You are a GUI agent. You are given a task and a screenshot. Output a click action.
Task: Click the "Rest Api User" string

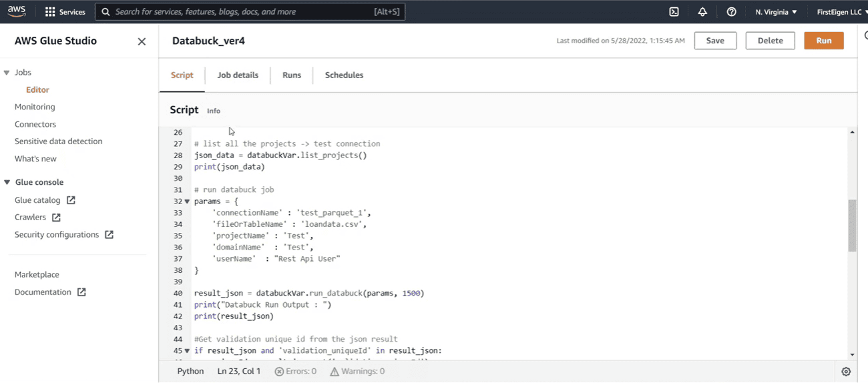[307, 259]
